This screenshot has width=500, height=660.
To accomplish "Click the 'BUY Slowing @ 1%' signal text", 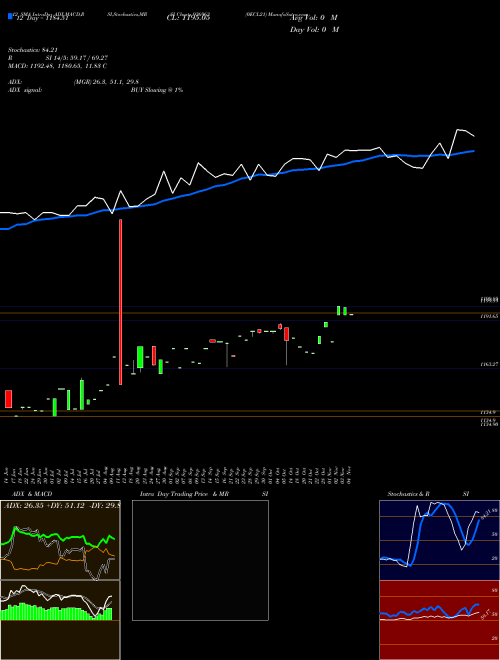I will coord(157,90).
